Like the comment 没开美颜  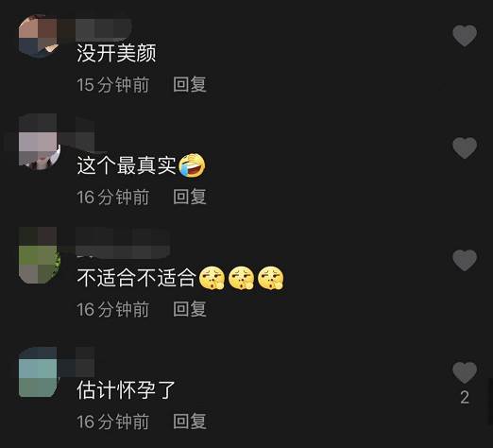pos(465,36)
